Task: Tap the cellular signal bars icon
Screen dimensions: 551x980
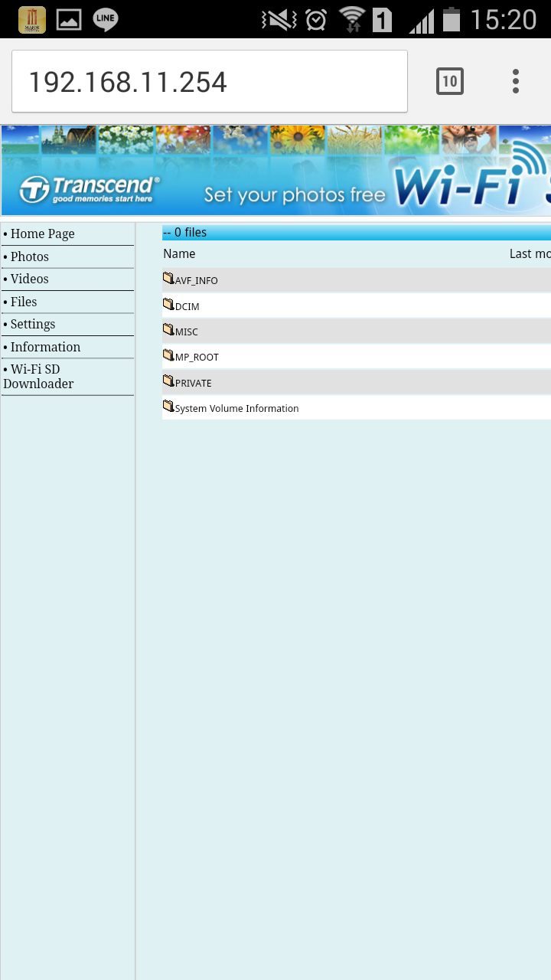Action: point(422,21)
